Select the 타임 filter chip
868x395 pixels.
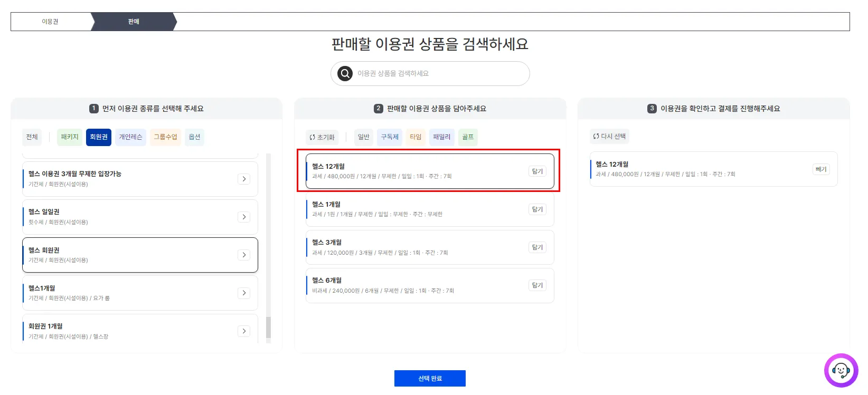coord(416,137)
